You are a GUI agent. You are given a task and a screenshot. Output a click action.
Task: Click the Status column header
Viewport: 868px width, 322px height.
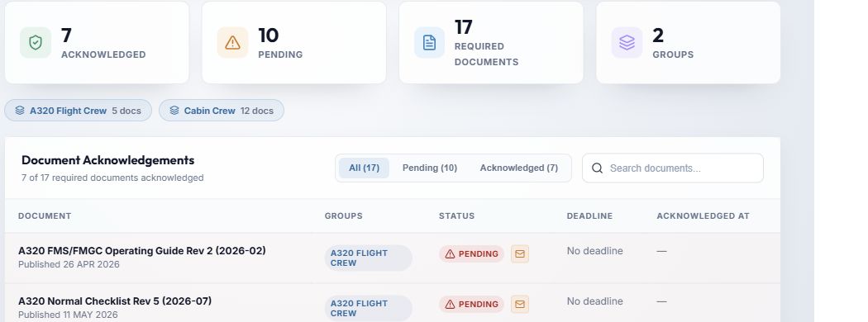point(456,215)
